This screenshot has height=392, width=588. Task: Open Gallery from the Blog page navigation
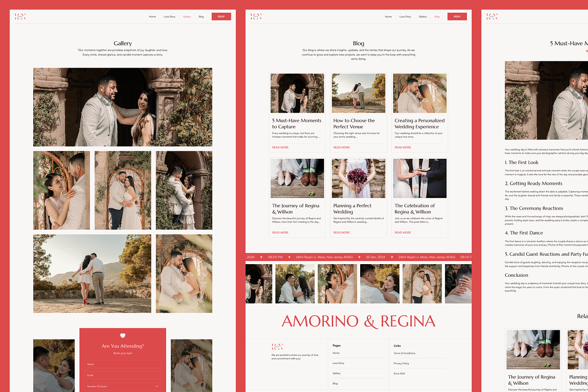click(x=422, y=17)
